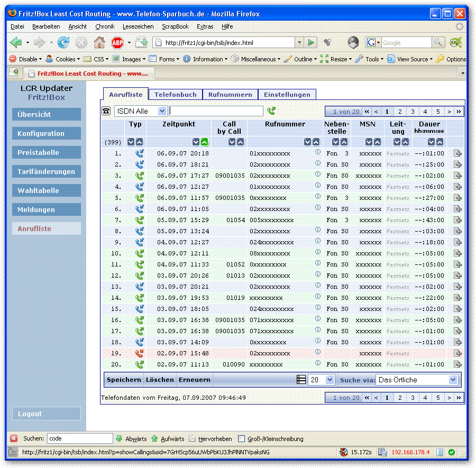Sort Typ column descending arrow
This screenshot has height=468, width=476.
point(131,142)
